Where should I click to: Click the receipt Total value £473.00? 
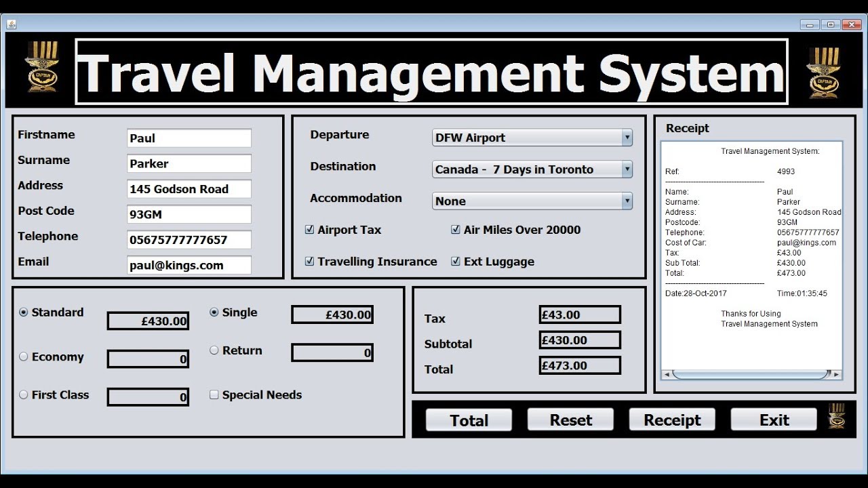coord(791,273)
